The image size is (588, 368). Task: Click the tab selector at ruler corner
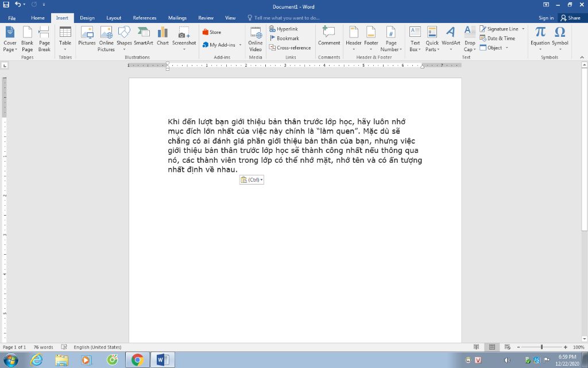5,66
